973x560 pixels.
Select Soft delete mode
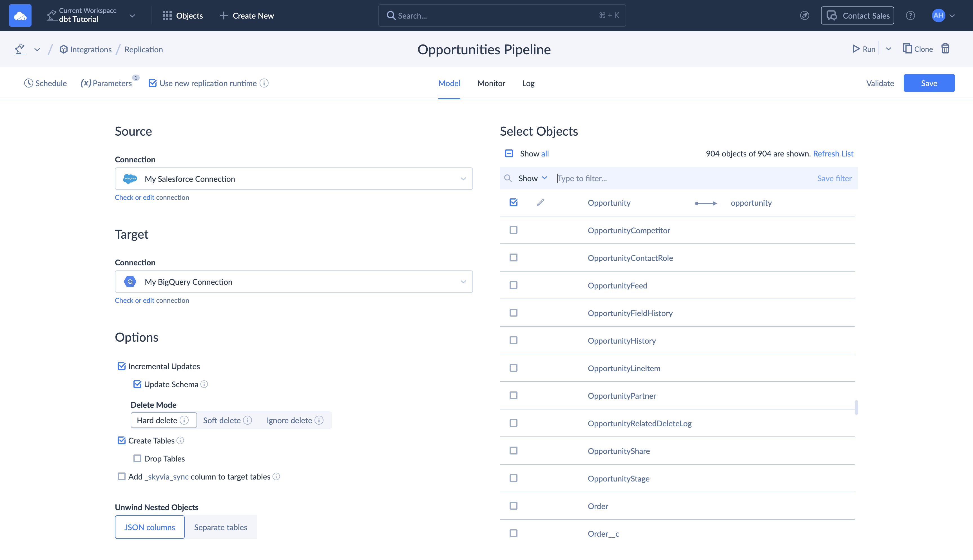227,420
